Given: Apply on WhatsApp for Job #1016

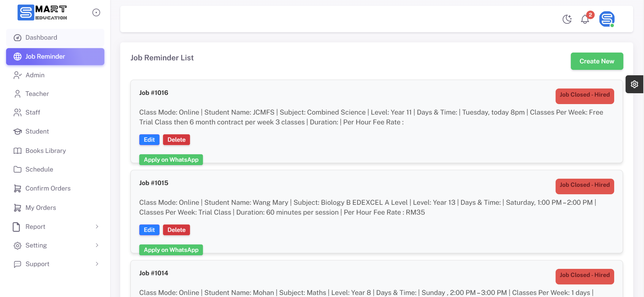Looking at the screenshot, I should click(171, 160).
